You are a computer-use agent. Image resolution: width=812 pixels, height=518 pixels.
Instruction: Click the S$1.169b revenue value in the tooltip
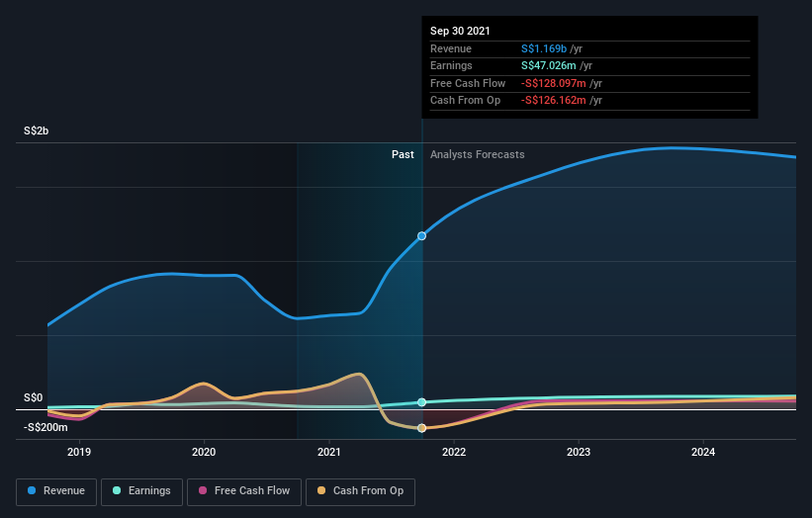(x=544, y=48)
